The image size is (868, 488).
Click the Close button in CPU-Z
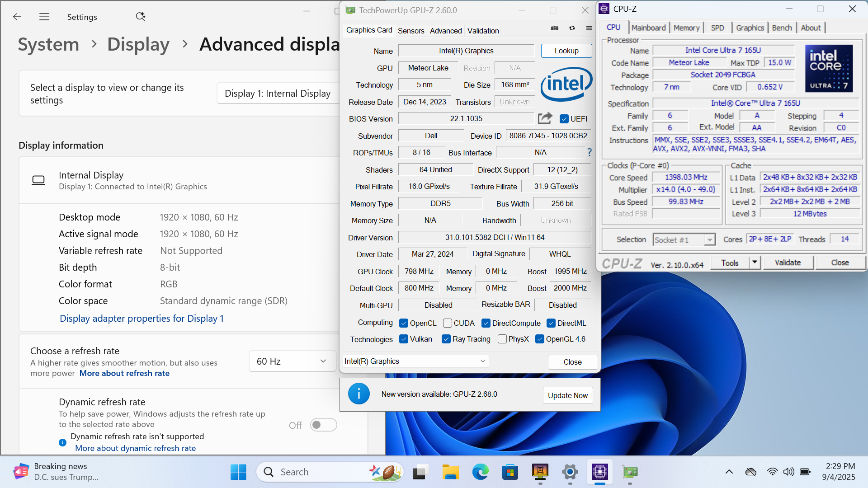click(840, 263)
